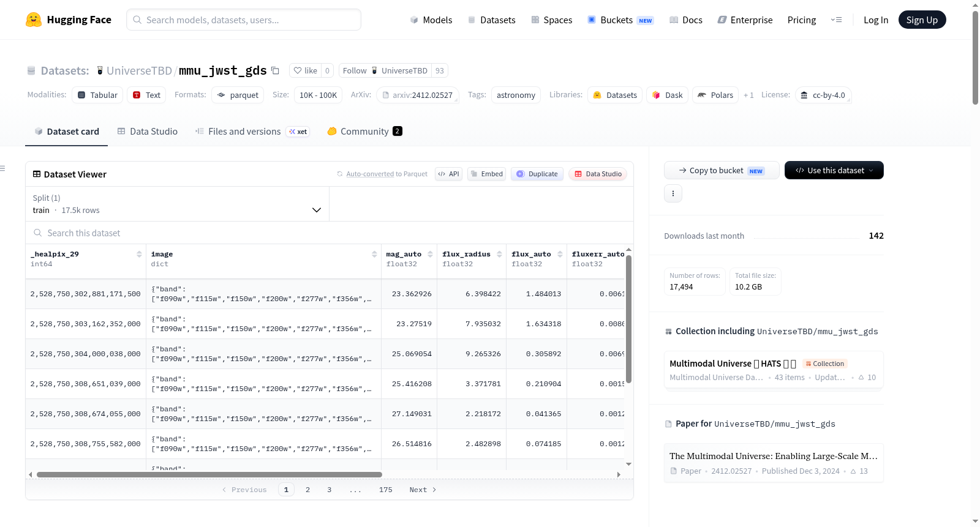Open Buckets in top navigation

620,20
